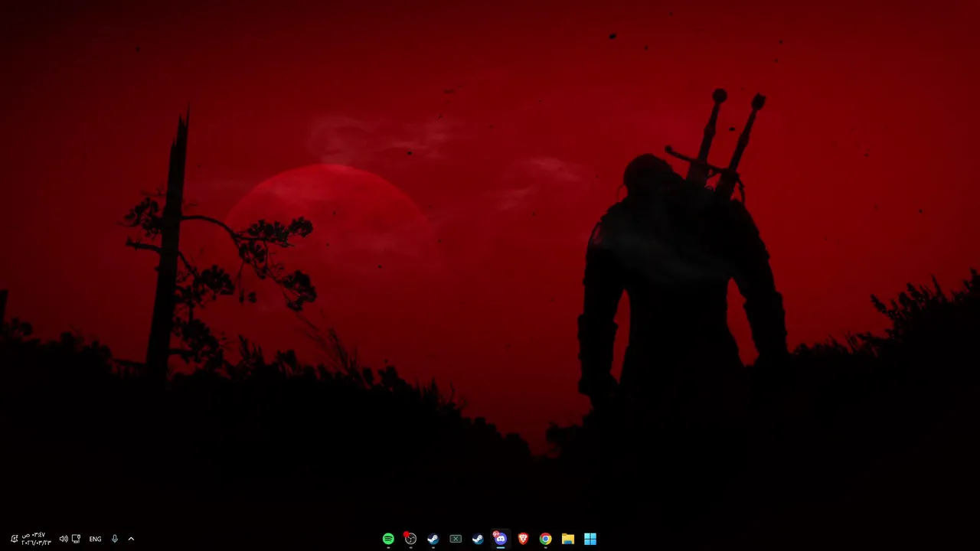The height and width of the screenshot is (551, 980).
Task: Click the microphone icon in the tray
Action: [115, 539]
